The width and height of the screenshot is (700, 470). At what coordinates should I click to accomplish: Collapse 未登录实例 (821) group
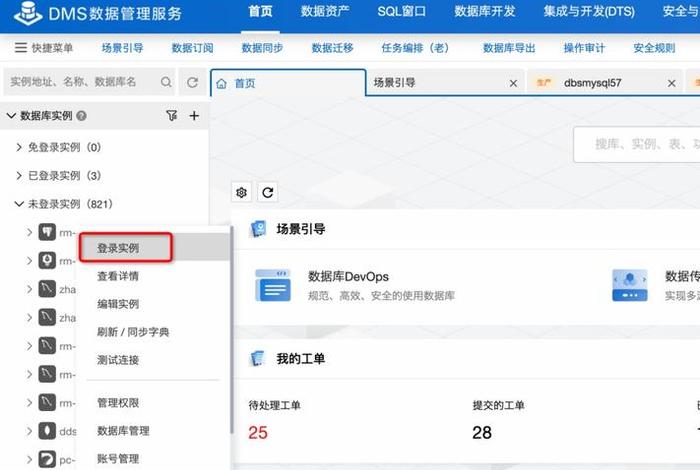(x=19, y=204)
